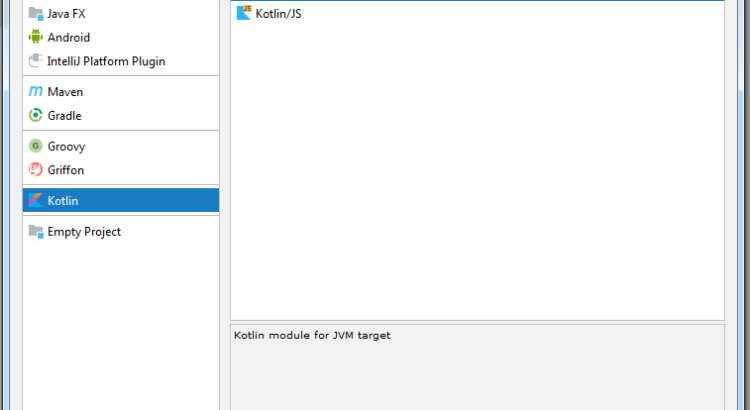Select Java FX project type
The width and height of the screenshot is (750, 410).
67,14
